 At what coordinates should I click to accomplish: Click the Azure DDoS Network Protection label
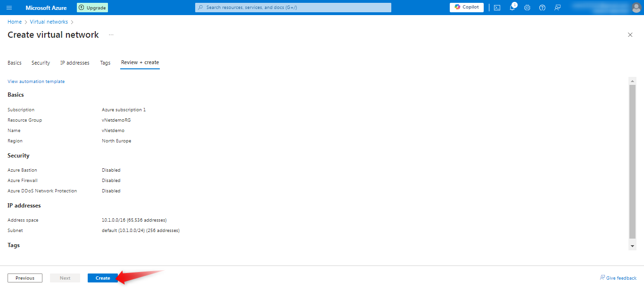pyautogui.click(x=42, y=191)
